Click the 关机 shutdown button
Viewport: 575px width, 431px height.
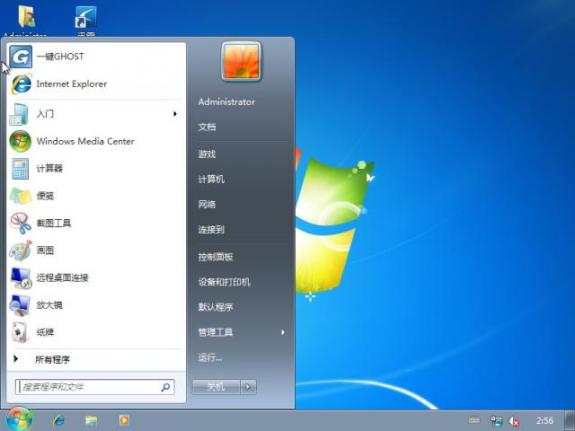coord(216,387)
